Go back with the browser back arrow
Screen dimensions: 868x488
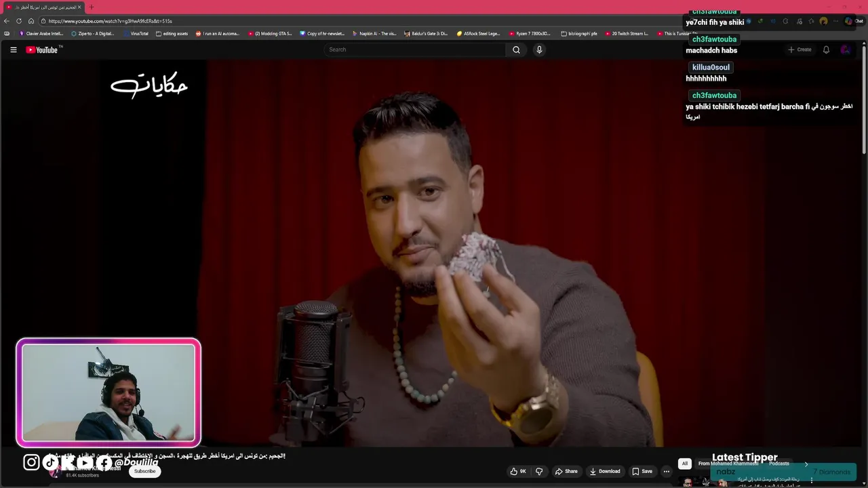[7, 21]
